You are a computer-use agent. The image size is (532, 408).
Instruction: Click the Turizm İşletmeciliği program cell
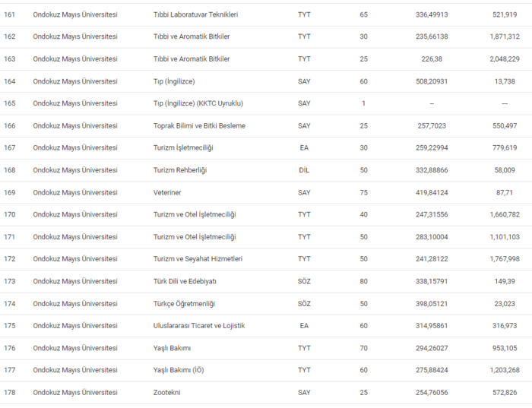183,147
